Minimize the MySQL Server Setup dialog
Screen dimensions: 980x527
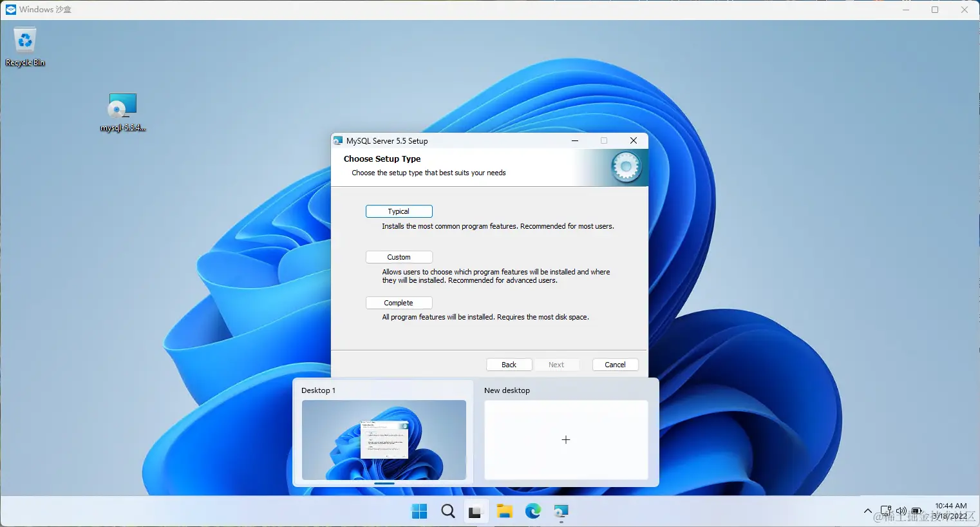point(574,140)
